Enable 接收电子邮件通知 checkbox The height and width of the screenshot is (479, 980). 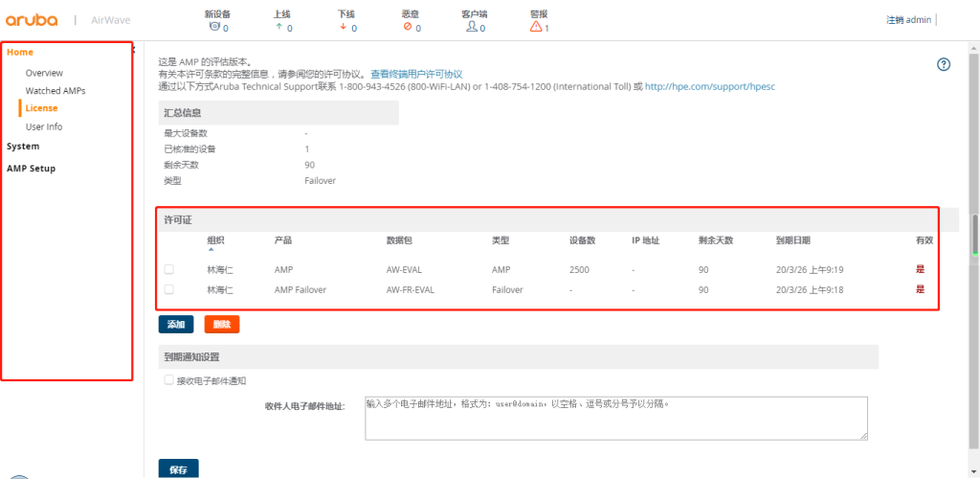tap(168, 380)
